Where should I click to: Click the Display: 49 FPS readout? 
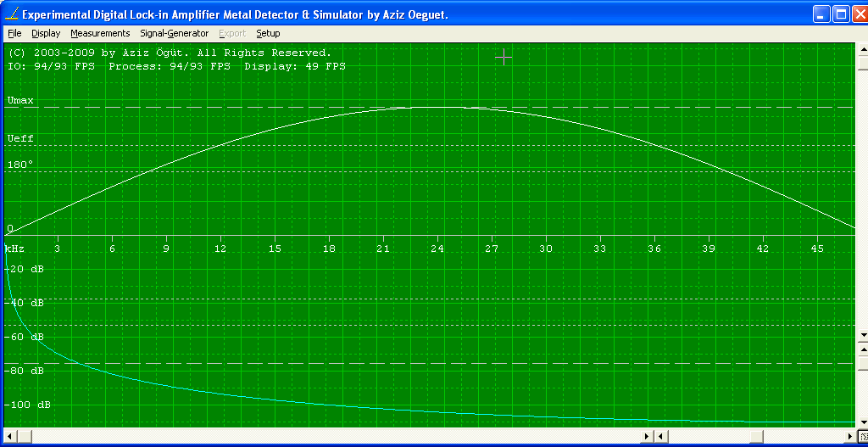(x=294, y=66)
